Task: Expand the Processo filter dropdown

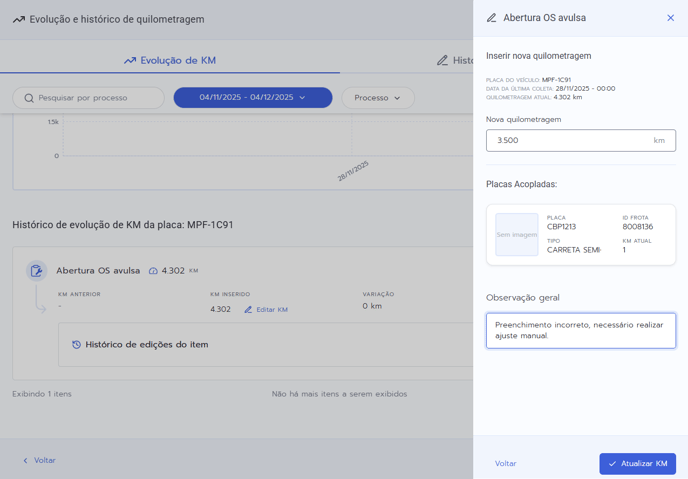Action: pos(377,98)
